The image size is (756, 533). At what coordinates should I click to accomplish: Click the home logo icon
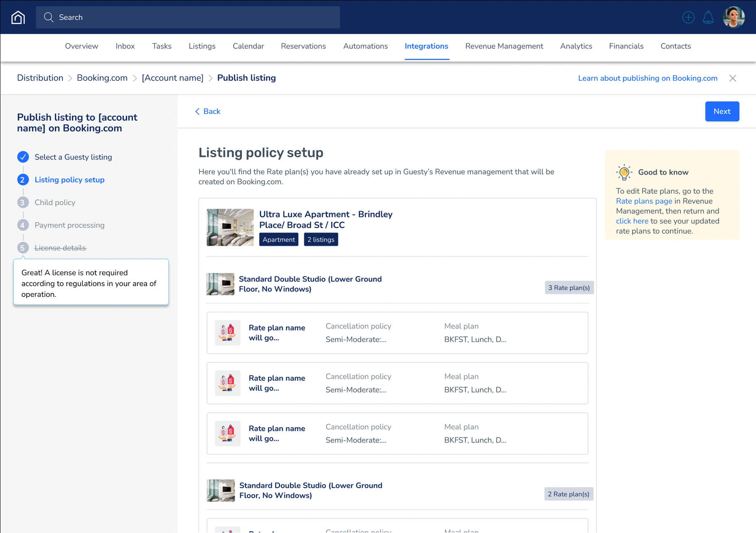pyautogui.click(x=18, y=17)
